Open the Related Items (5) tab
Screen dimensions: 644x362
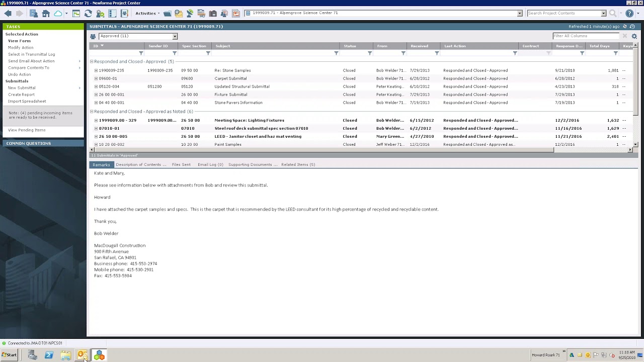click(x=298, y=165)
